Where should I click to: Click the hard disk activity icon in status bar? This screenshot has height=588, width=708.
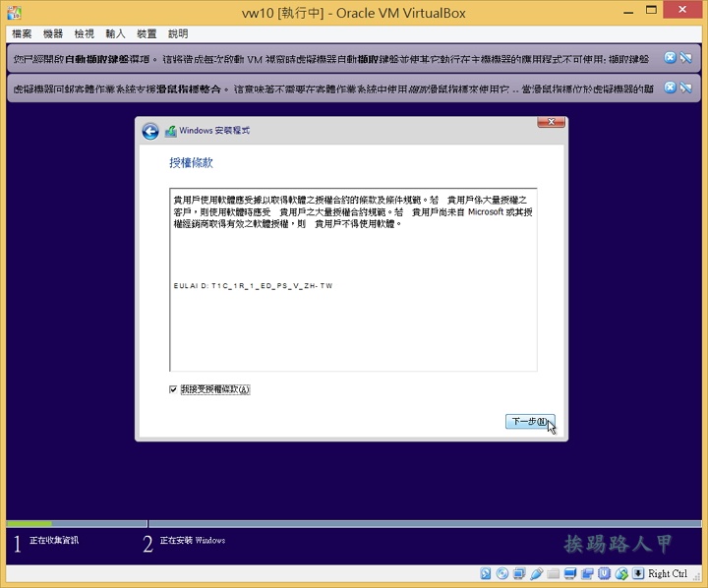pyautogui.click(x=486, y=573)
